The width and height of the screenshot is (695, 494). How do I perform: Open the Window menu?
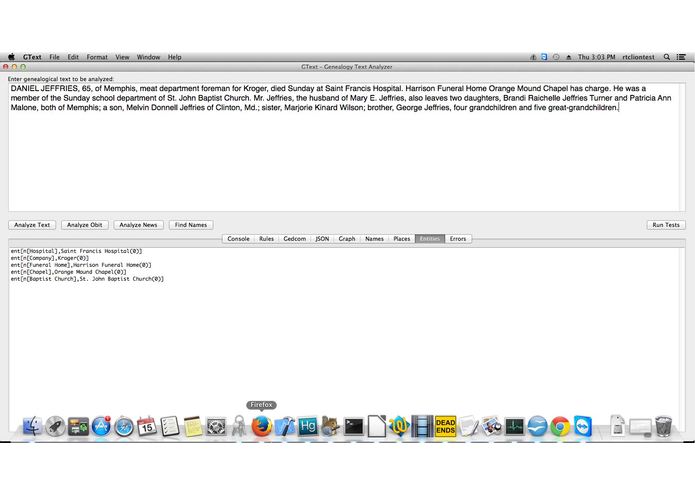click(x=148, y=57)
